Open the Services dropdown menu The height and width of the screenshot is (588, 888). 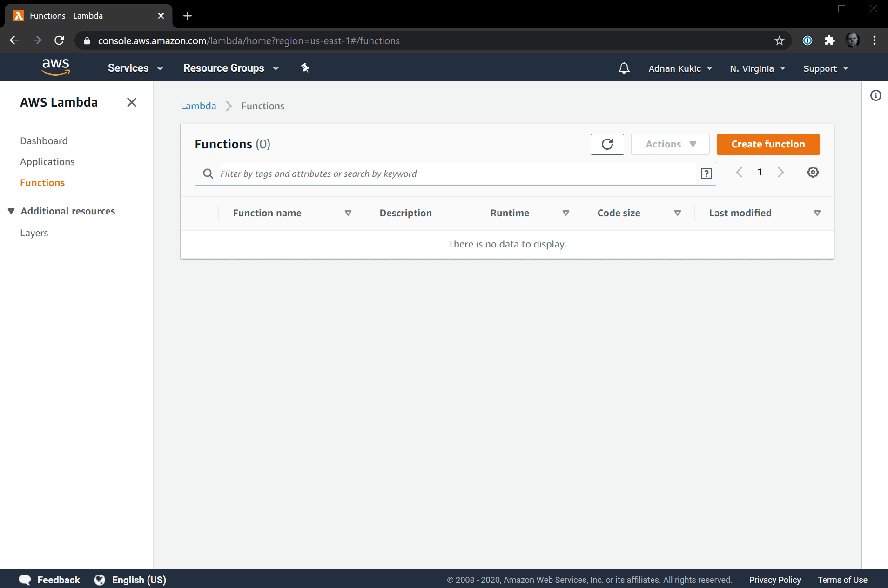pos(135,68)
